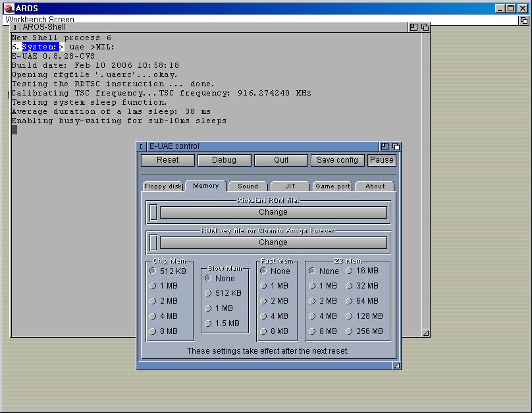
Task: Select 4 MB Fast Mem
Action: [x=263, y=316]
